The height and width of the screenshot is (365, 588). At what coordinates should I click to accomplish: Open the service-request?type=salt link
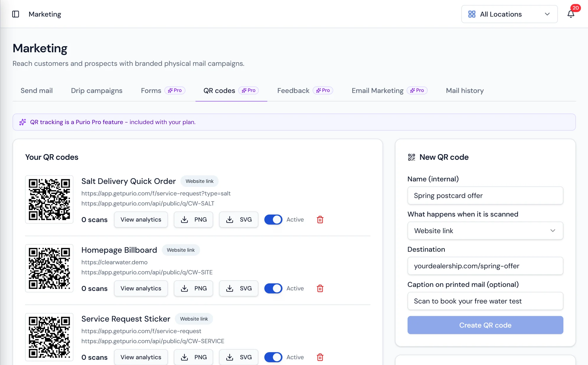coord(156,193)
